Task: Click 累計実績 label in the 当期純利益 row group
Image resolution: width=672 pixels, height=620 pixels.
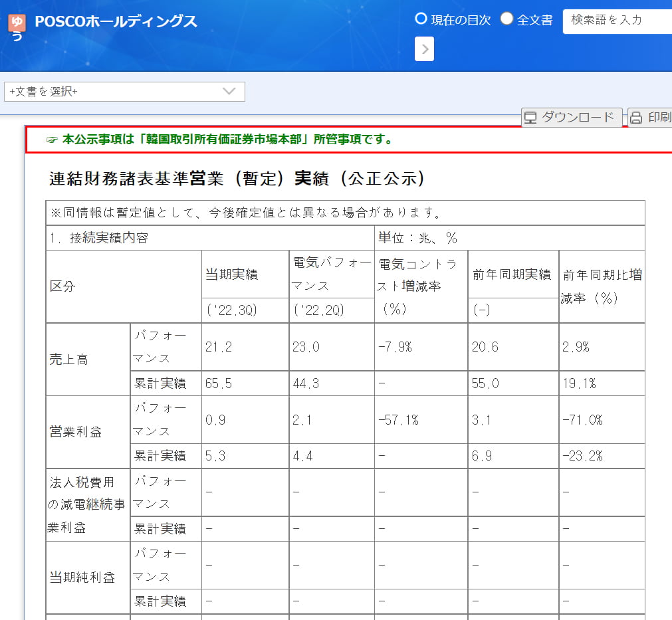Action: pyautogui.click(x=166, y=601)
